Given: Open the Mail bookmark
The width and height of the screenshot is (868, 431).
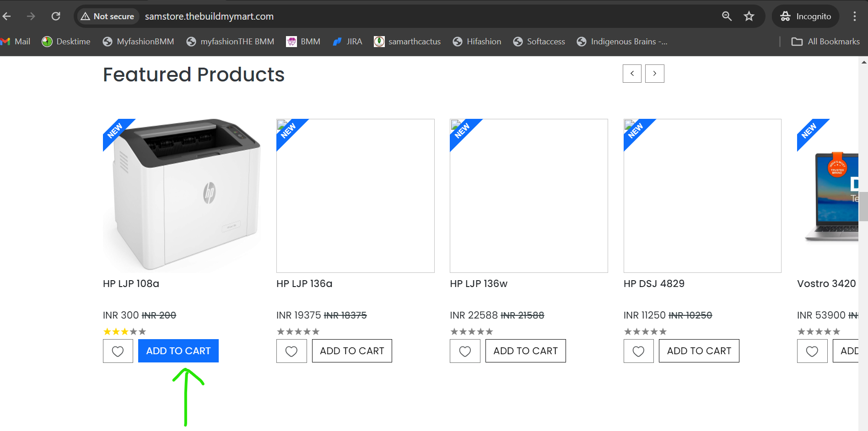Looking at the screenshot, I should pyautogui.click(x=16, y=42).
